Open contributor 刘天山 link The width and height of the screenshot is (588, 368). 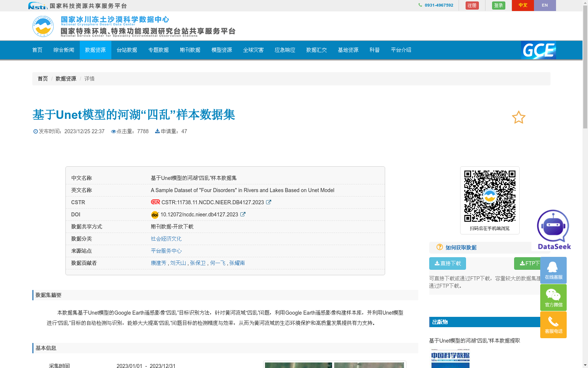178,263
